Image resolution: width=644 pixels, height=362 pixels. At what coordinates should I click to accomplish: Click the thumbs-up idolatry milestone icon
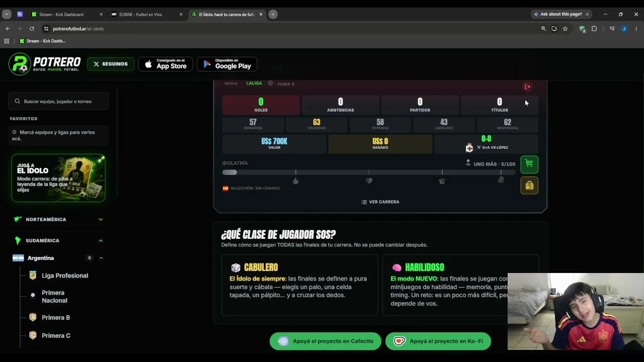pyautogui.click(x=295, y=181)
